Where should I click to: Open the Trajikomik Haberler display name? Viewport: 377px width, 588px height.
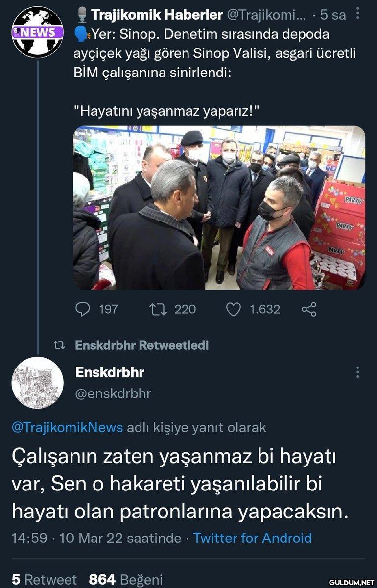pyautogui.click(x=157, y=15)
